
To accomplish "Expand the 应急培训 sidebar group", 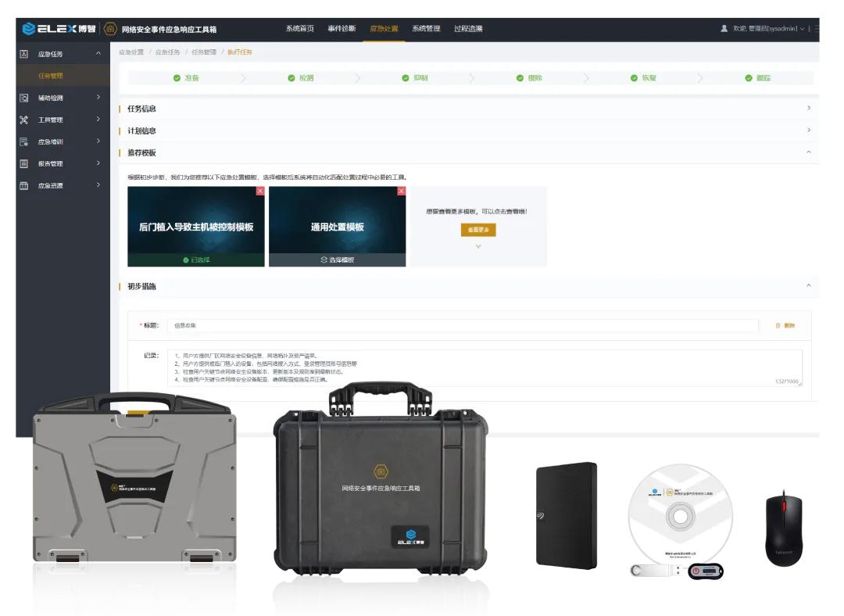I will 98,141.
